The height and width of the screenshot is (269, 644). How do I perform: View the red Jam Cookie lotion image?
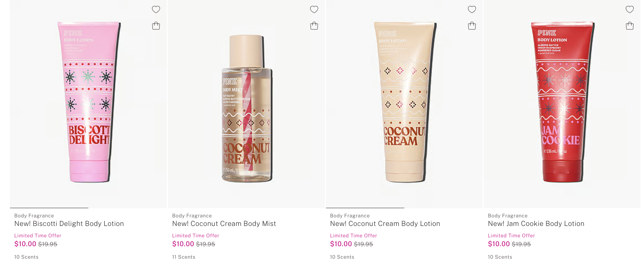pos(562,102)
